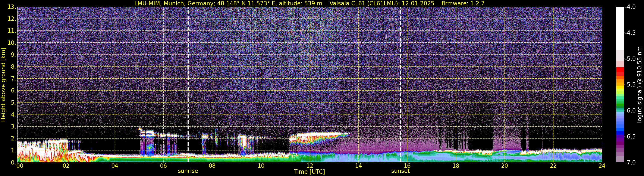Click the y-axis tick label 6
The width and height of the screenshot is (644, 176).
pos(13,91)
